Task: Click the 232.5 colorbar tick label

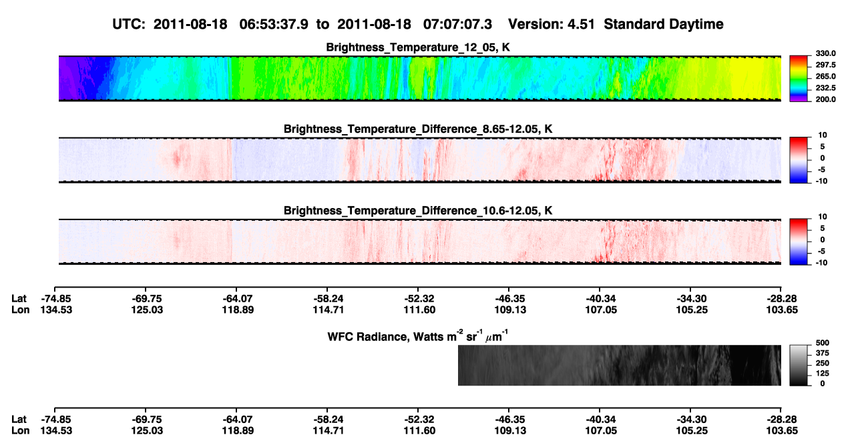Action: (x=825, y=87)
